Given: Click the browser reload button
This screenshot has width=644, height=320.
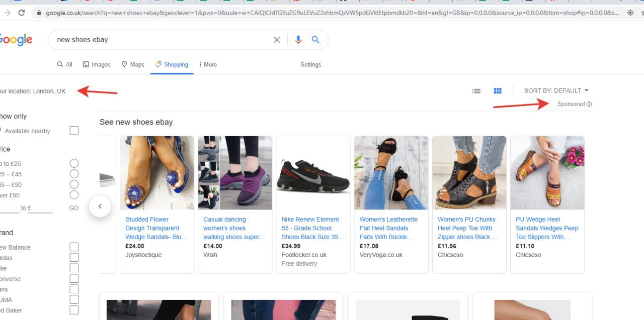Looking at the screenshot, I should tap(21, 13).
